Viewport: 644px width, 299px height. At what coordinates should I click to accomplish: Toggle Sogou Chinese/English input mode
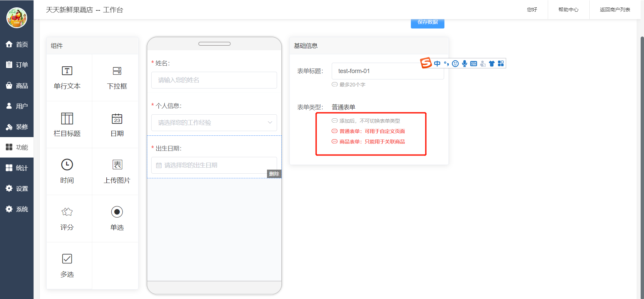437,64
